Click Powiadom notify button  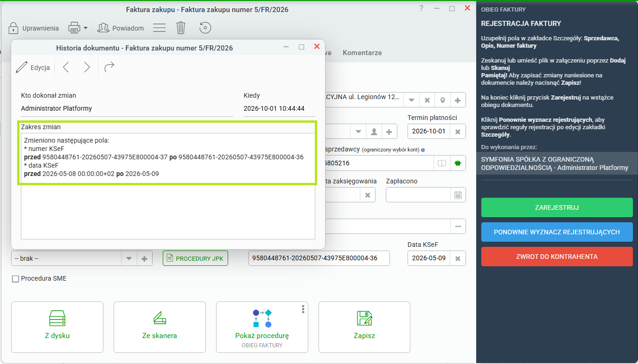(121, 28)
